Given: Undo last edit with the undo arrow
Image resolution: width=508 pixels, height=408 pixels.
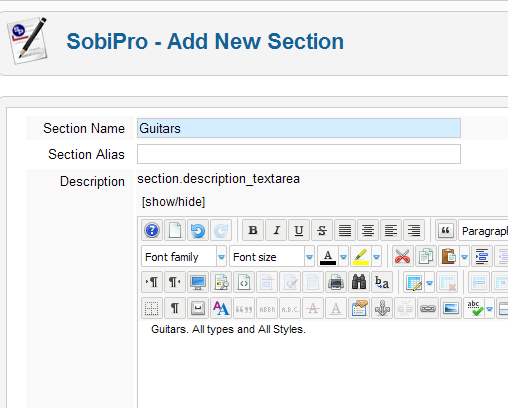Looking at the screenshot, I should (x=198, y=230).
